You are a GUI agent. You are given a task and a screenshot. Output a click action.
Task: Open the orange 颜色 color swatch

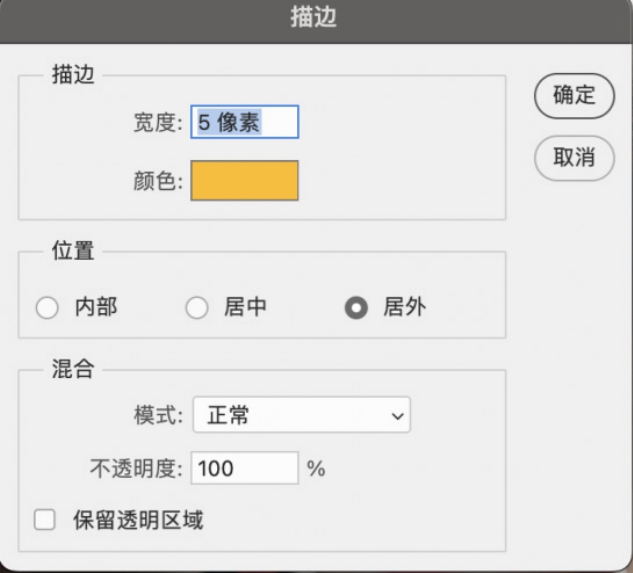(244, 181)
